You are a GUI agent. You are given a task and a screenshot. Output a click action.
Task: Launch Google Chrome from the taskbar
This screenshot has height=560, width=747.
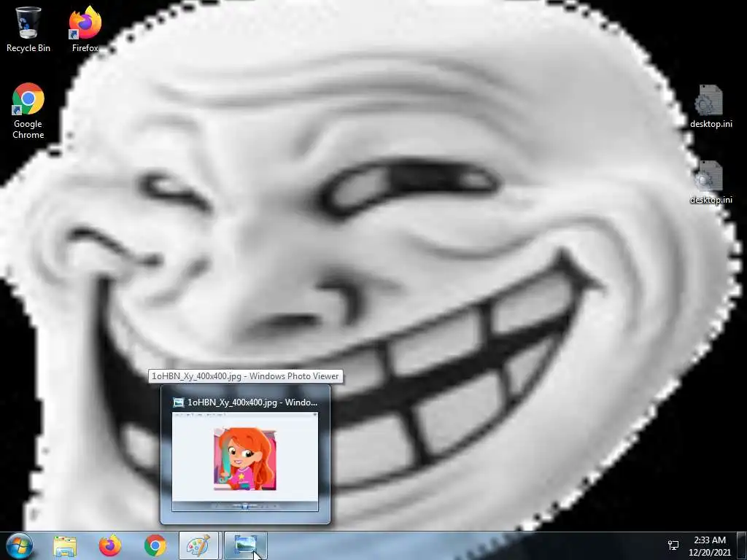point(155,545)
